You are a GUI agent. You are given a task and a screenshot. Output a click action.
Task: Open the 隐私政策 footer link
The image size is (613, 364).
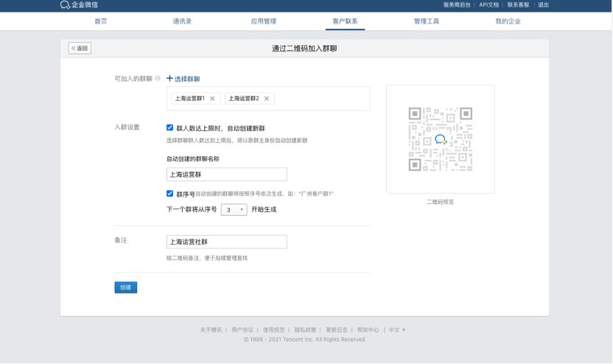pyautogui.click(x=305, y=330)
